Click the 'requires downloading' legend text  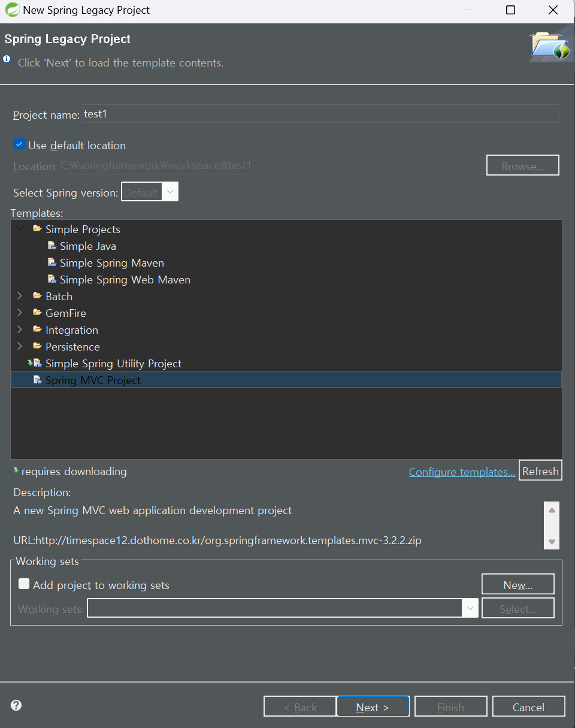pos(74,472)
